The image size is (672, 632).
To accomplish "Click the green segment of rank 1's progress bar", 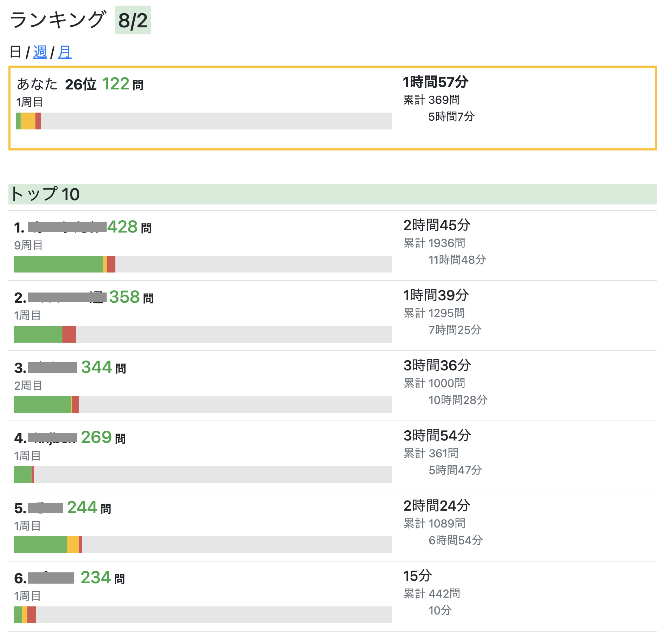I will pyautogui.click(x=58, y=264).
